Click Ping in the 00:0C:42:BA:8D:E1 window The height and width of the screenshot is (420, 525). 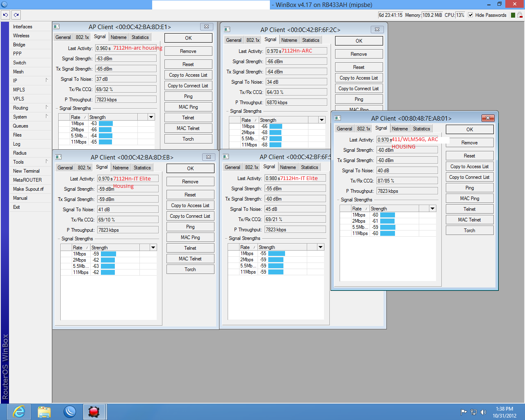click(x=188, y=96)
